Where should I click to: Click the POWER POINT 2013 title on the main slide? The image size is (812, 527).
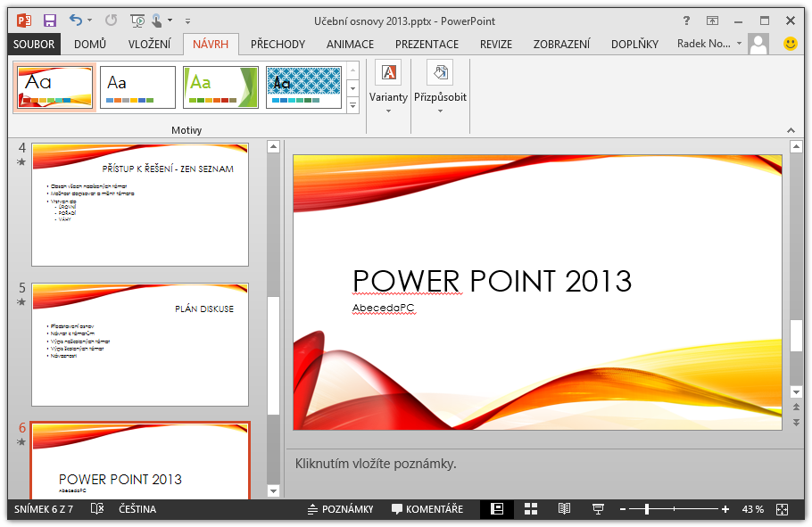click(x=492, y=281)
